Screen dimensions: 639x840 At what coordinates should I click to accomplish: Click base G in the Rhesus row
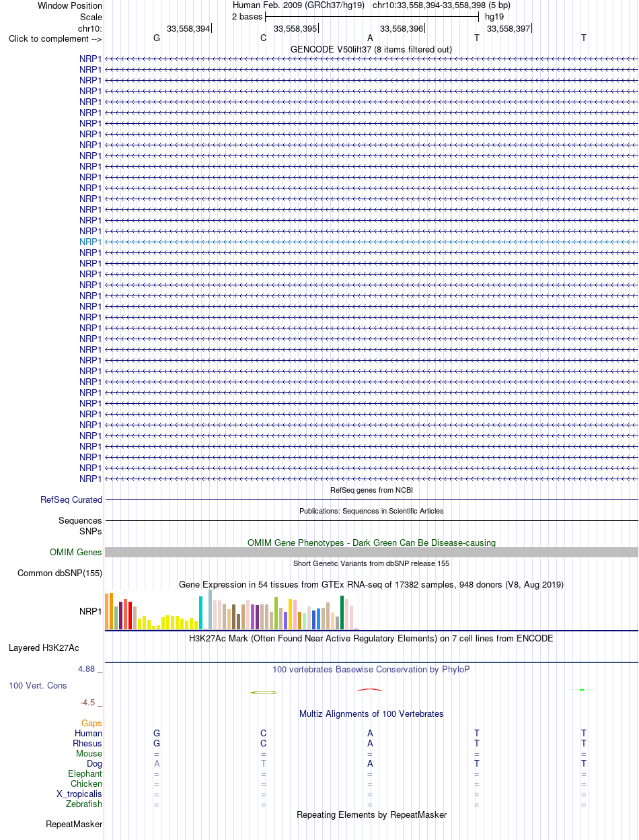click(157, 743)
